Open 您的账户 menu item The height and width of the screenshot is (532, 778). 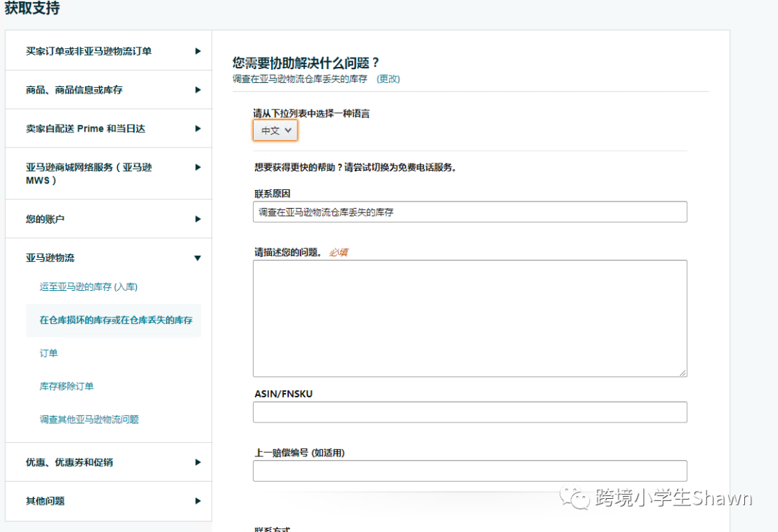(45, 219)
